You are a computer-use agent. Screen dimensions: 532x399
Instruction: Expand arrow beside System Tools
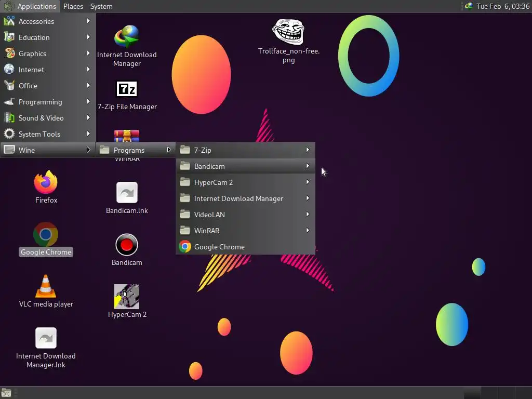[x=88, y=134]
